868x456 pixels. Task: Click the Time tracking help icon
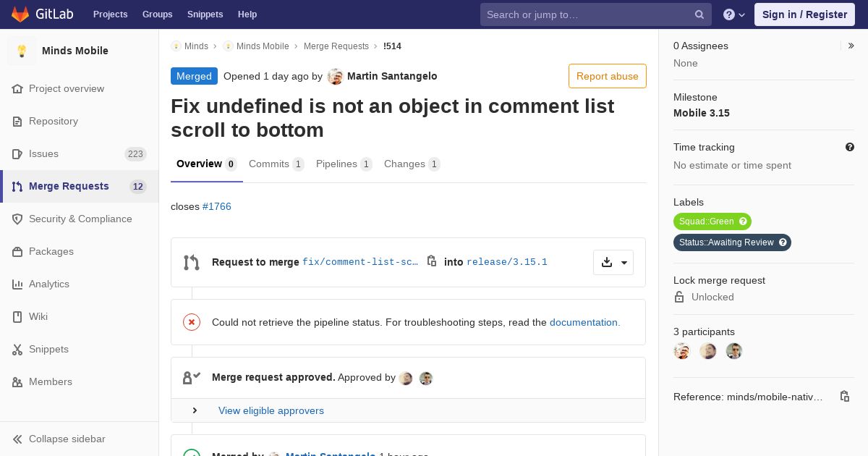tap(850, 147)
